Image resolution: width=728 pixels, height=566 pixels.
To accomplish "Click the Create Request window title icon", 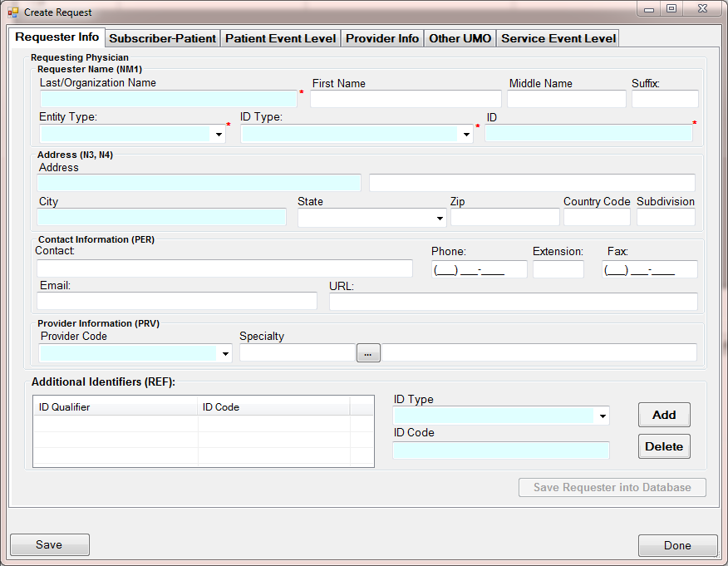I will [12, 12].
